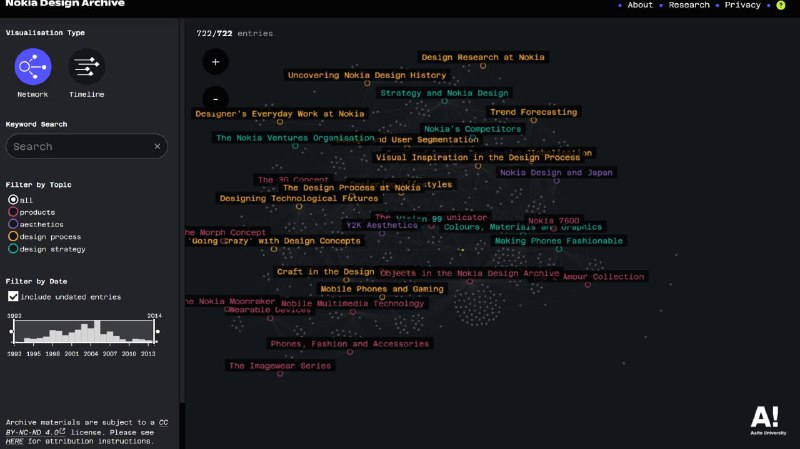Image resolution: width=800 pixels, height=449 pixels.
Task: Click circle node under Uncovering Nokia Design History
Action: tap(367, 83)
